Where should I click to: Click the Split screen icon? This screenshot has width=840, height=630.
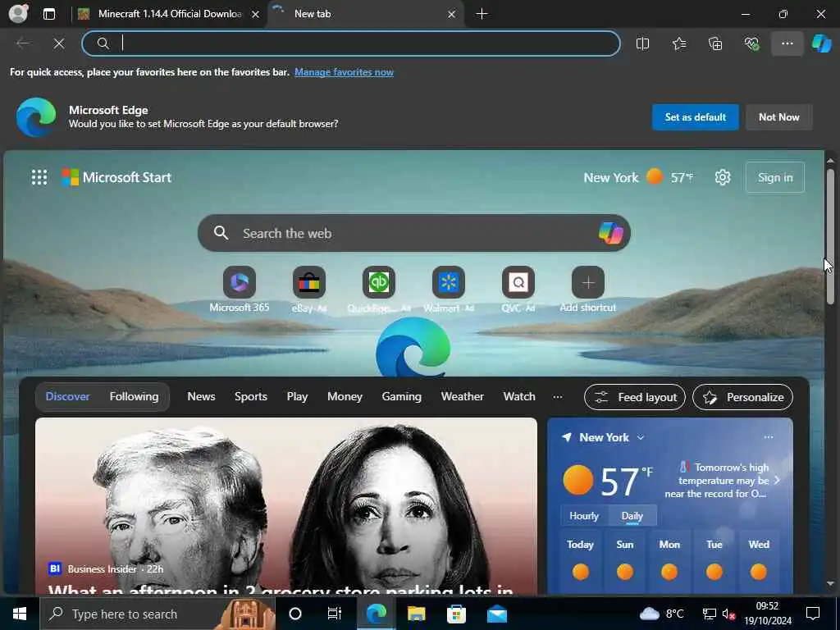642,43
